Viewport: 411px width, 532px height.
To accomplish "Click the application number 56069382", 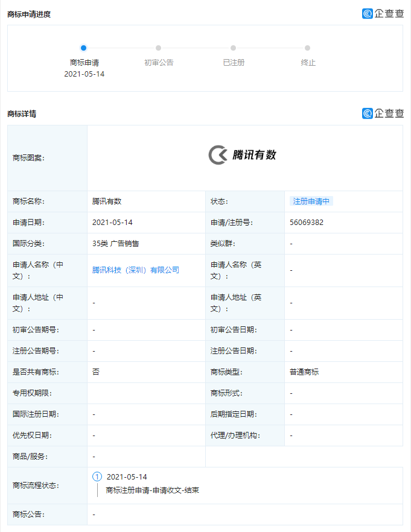I will (307, 223).
